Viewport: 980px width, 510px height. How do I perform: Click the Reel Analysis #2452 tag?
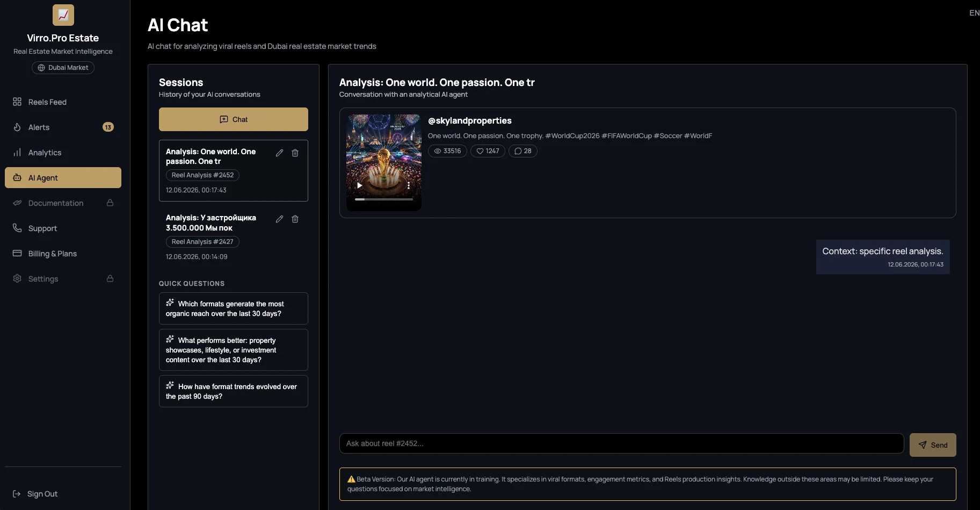click(202, 175)
